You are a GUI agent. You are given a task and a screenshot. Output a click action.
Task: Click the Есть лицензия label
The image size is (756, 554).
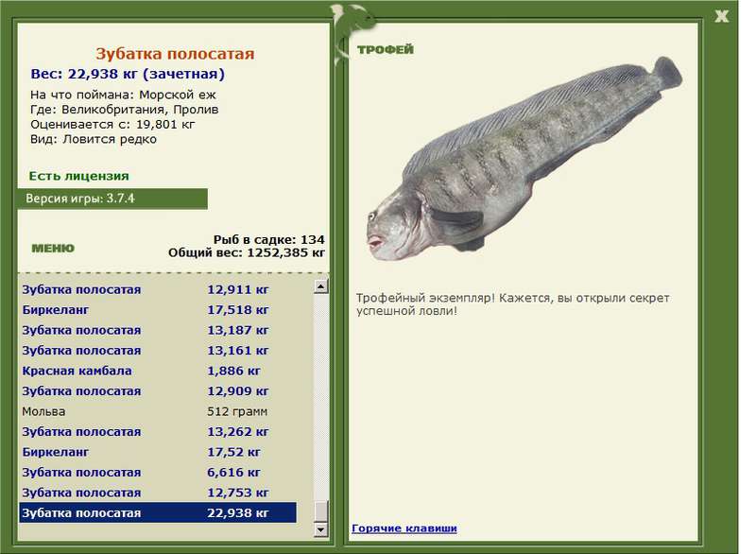click(x=79, y=176)
